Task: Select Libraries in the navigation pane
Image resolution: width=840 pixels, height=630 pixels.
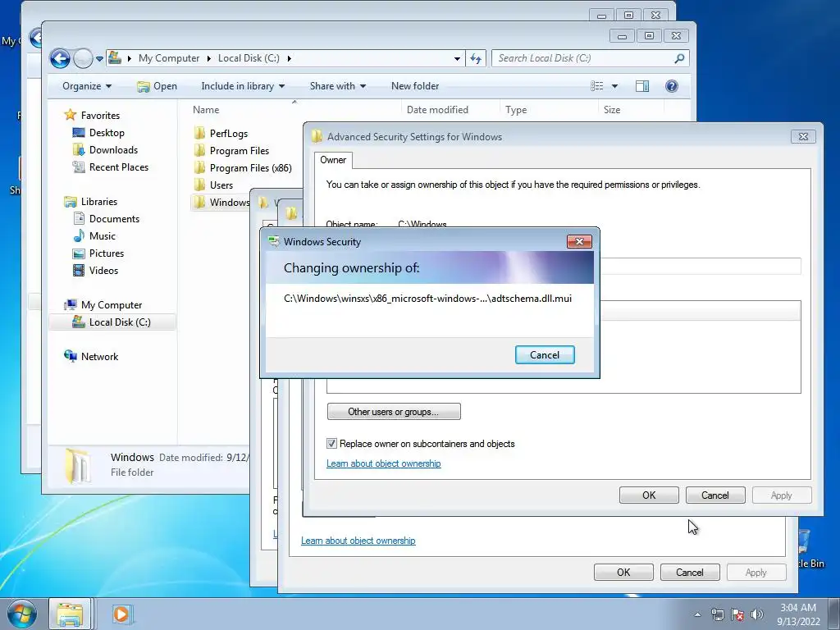Action: coord(98,202)
